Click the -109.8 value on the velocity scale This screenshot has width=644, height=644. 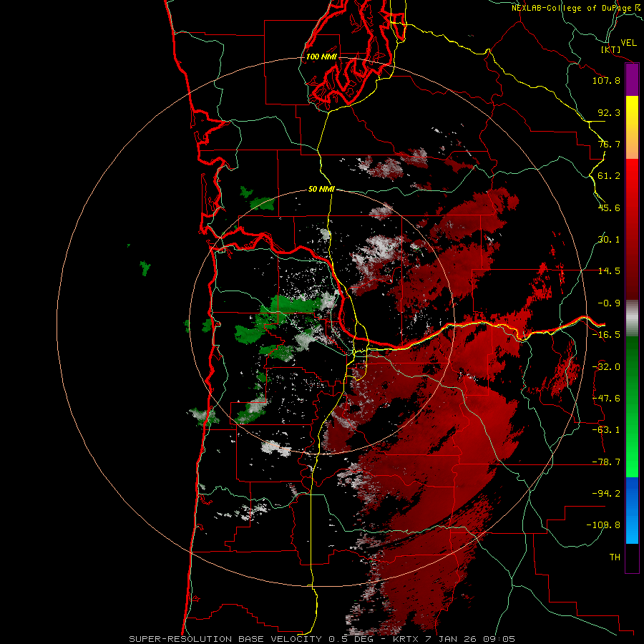603,525
